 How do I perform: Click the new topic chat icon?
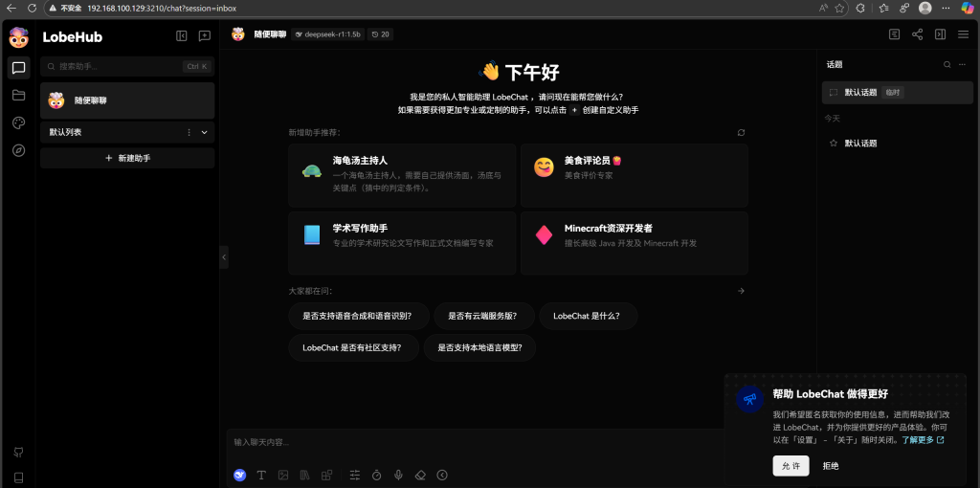point(204,36)
